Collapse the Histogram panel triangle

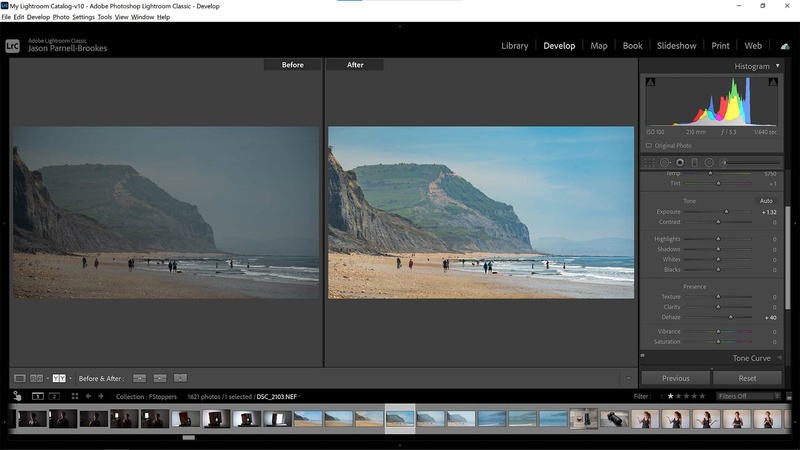coord(778,66)
